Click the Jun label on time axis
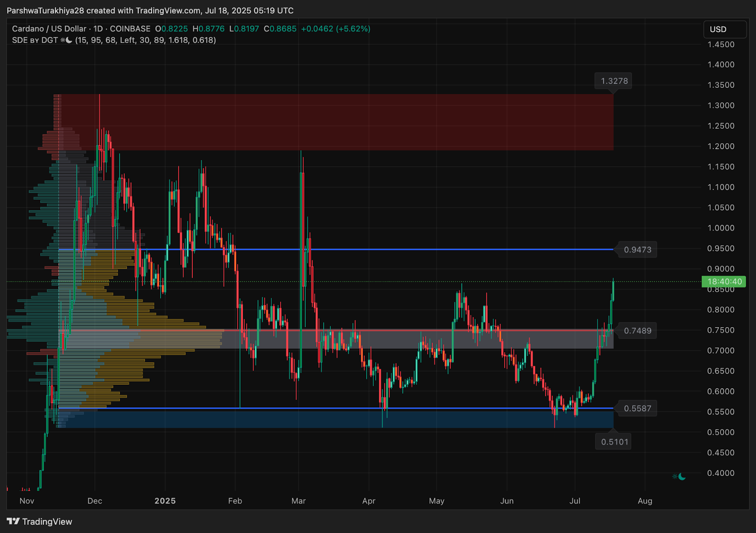The height and width of the screenshot is (533, 756). [x=507, y=501]
